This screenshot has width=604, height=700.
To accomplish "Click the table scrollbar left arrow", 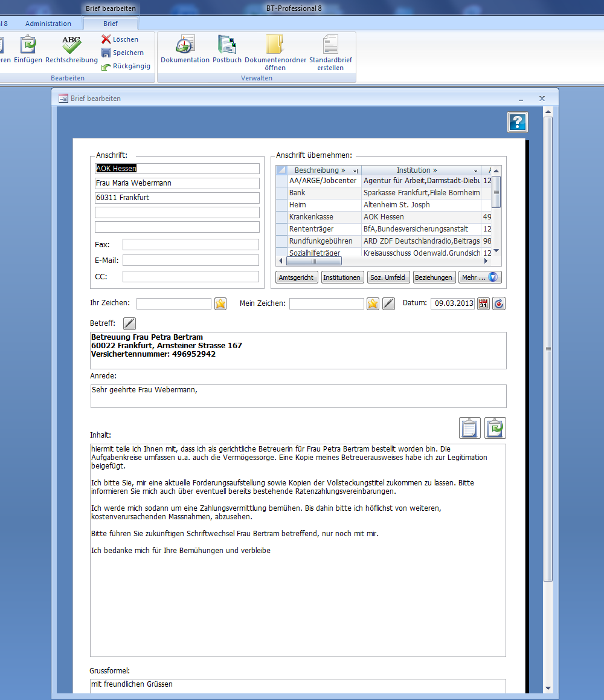I will [281, 261].
